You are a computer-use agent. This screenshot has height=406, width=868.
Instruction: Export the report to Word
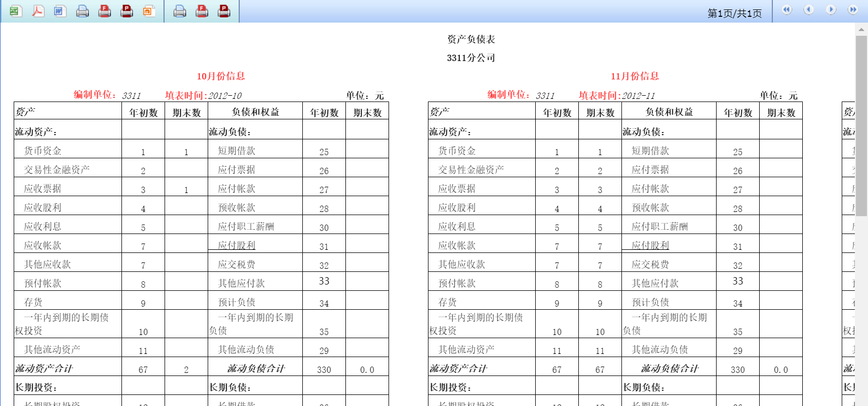tap(60, 11)
